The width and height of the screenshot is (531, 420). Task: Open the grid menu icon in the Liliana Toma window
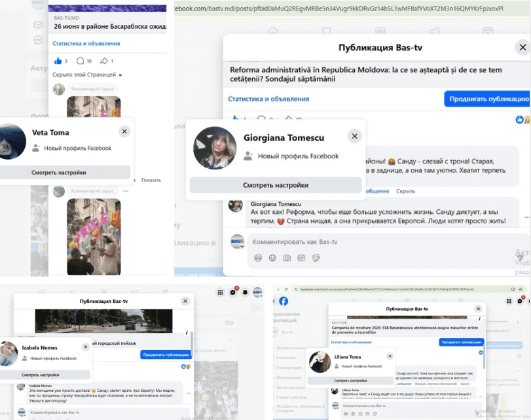click(509, 301)
